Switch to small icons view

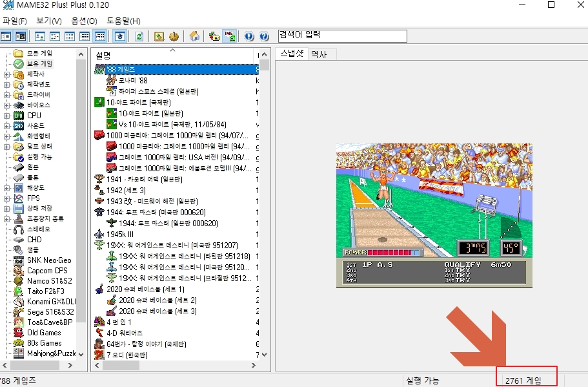55,36
